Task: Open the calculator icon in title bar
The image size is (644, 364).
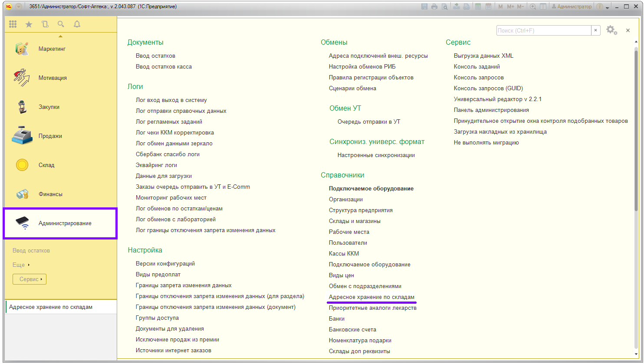Action: pos(478,7)
